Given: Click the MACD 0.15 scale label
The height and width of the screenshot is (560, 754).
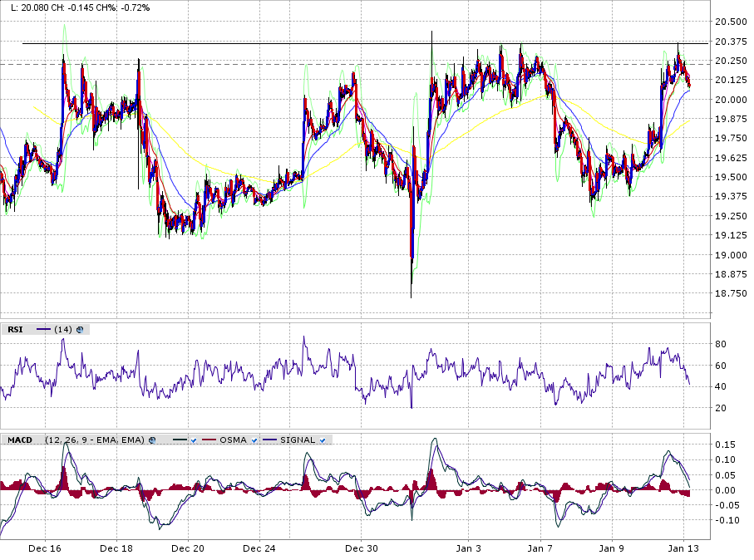Looking at the screenshot, I should (725, 445).
